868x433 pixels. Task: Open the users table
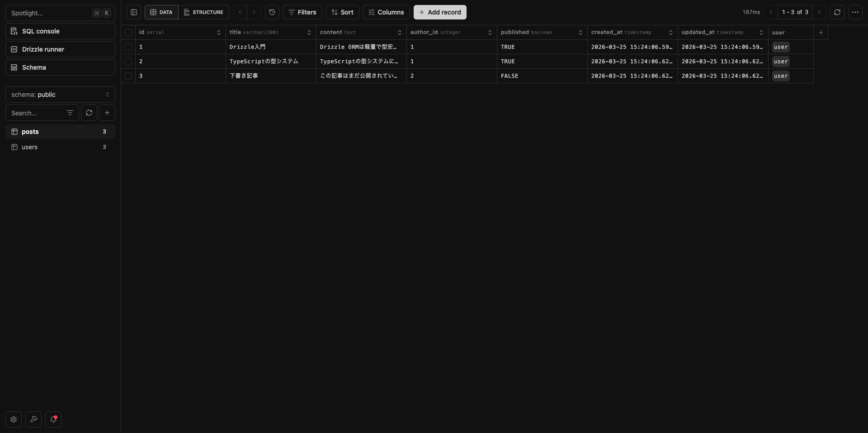click(x=30, y=147)
